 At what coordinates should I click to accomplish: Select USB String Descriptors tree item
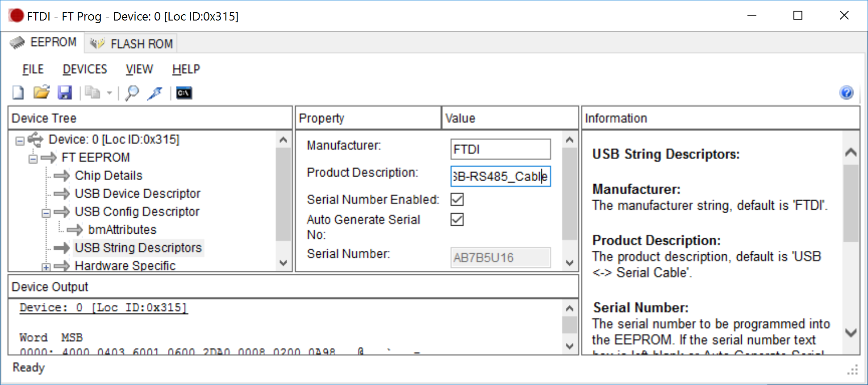(138, 248)
